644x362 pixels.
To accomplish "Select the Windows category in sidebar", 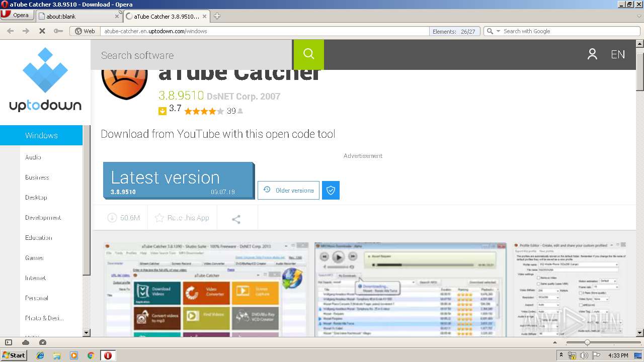I will [41, 135].
